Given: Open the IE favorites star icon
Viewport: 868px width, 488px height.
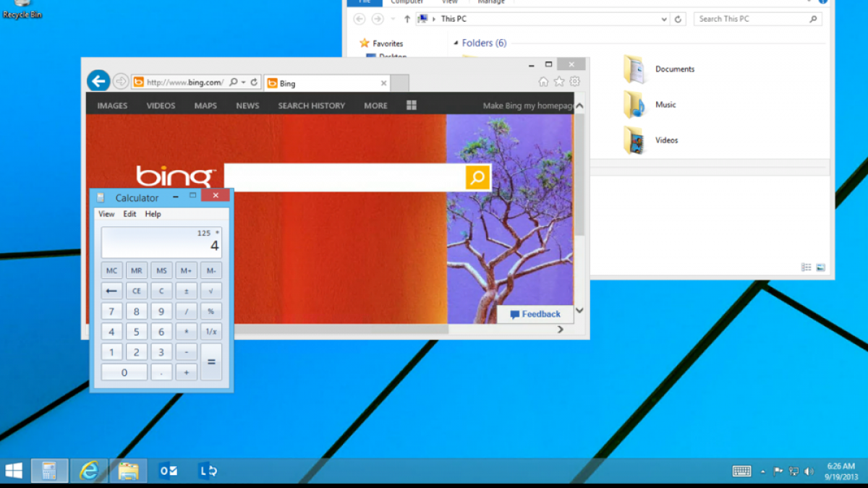Looking at the screenshot, I should [559, 82].
